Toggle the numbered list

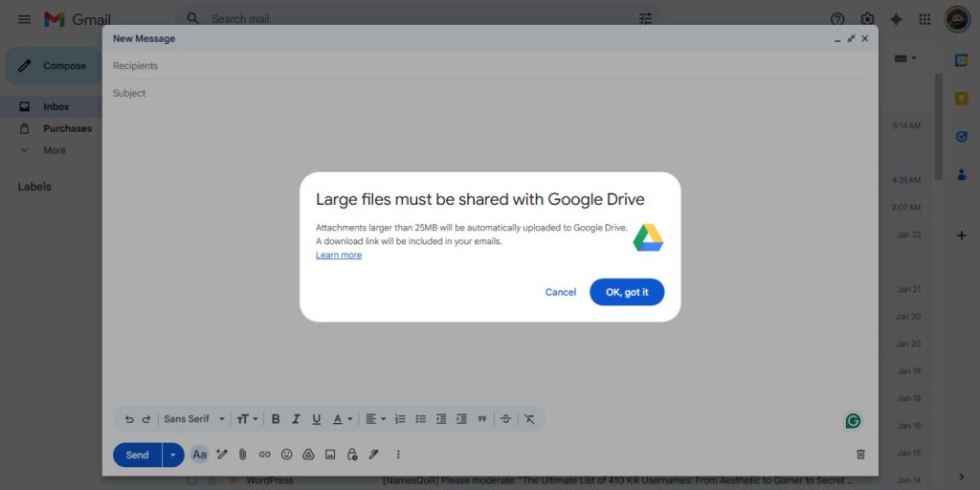[x=401, y=419]
